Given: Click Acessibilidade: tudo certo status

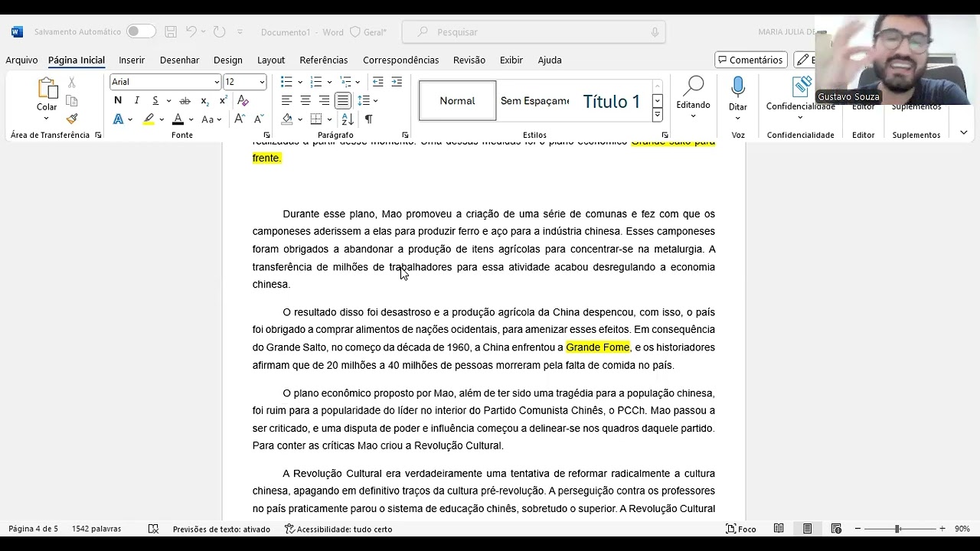Looking at the screenshot, I should pos(338,529).
